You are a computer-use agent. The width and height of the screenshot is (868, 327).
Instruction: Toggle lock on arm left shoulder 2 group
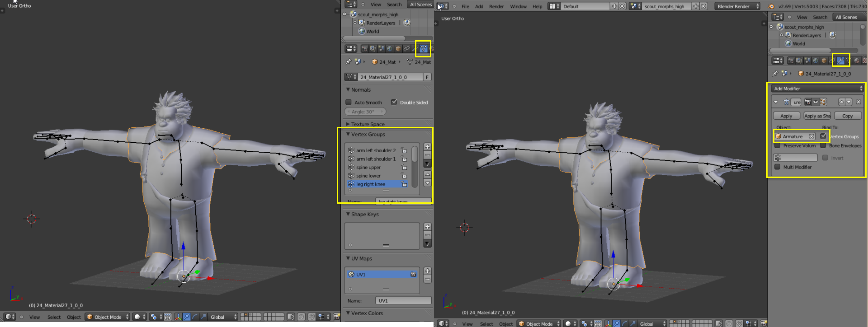[404, 150]
